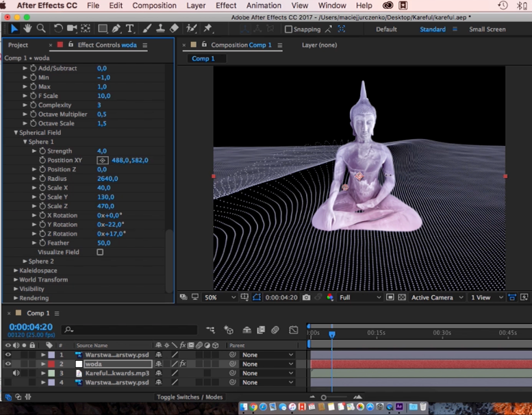
Task: Expand Kaleidospace group
Action: pos(16,271)
